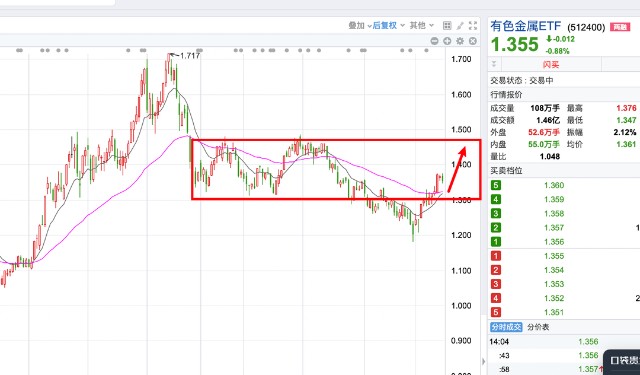Click red buy level 5 badge
This screenshot has height=375, width=640.
496,312
